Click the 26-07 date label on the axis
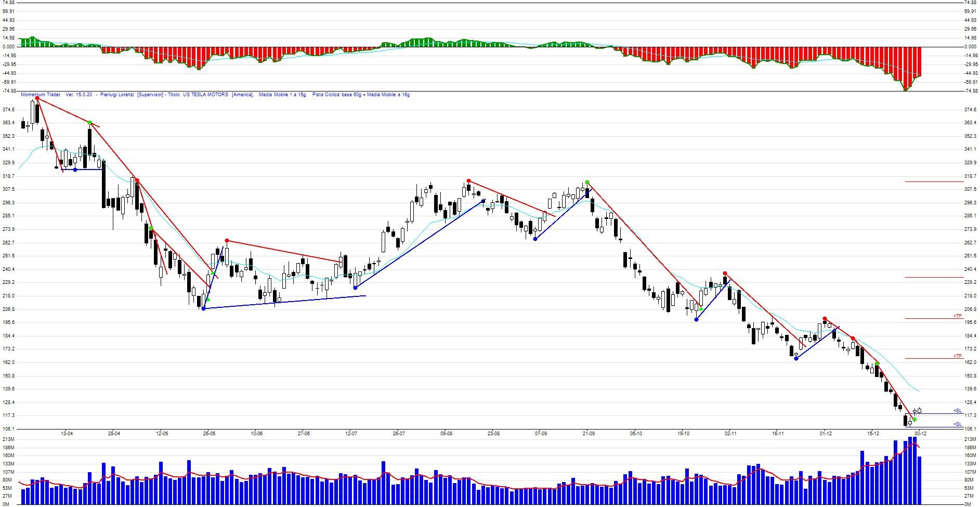Image resolution: width=980 pixels, height=507 pixels. coord(399,433)
